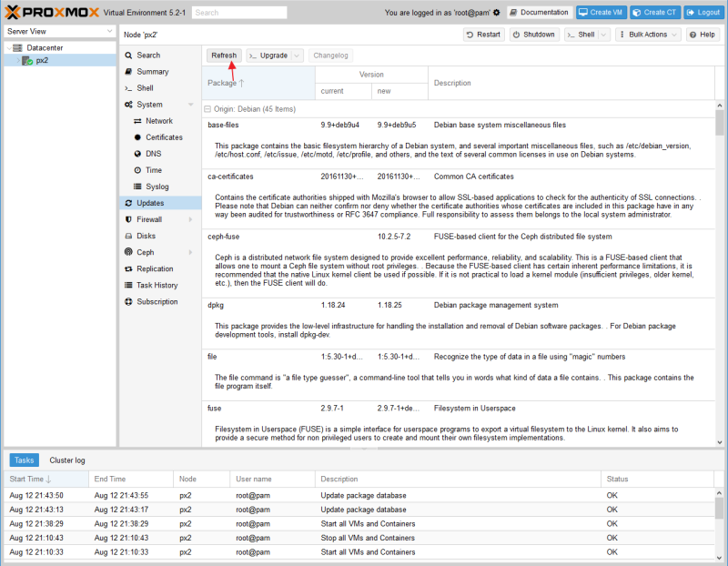View the Changelog for updates
728x566 pixels.
click(329, 55)
